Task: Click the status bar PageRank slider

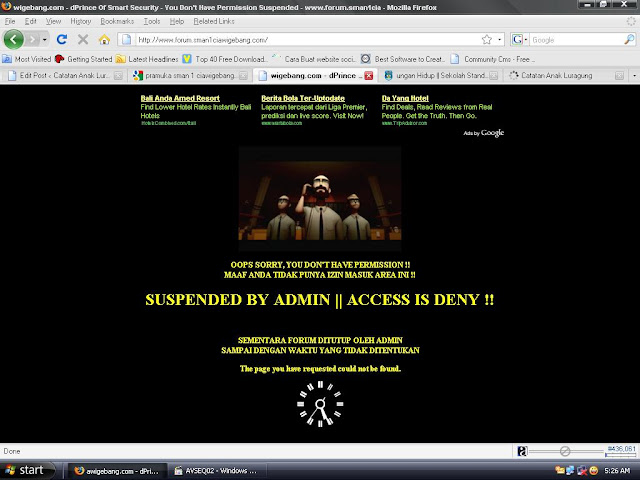Action: 565,451
